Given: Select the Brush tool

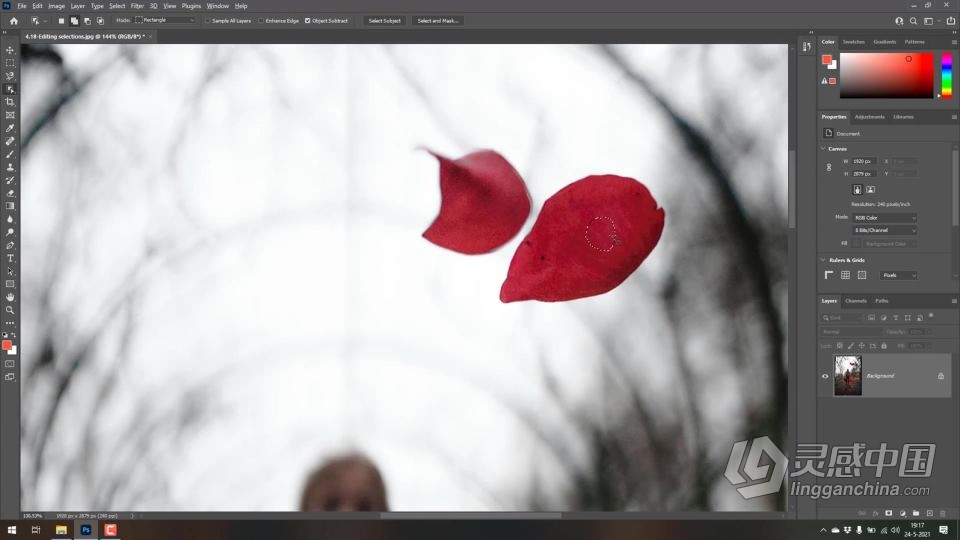Looking at the screenshot, I should coord(10,154).
